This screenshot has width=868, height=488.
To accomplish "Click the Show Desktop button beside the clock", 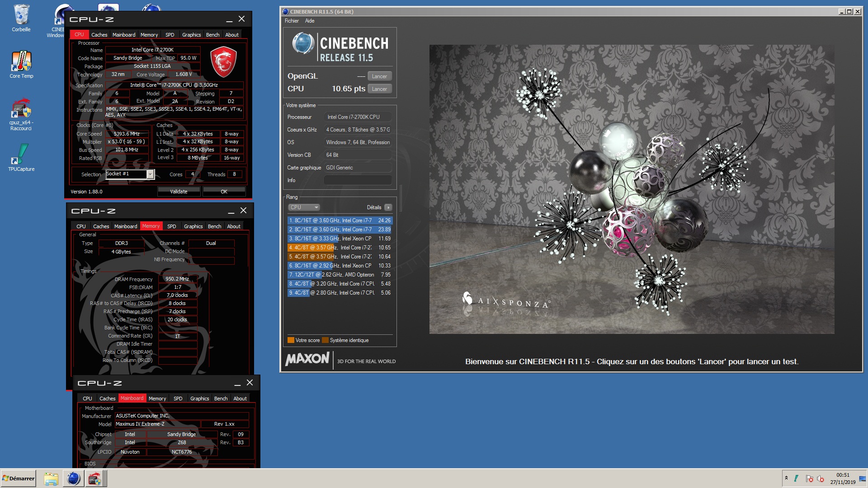I will (863, 479).
